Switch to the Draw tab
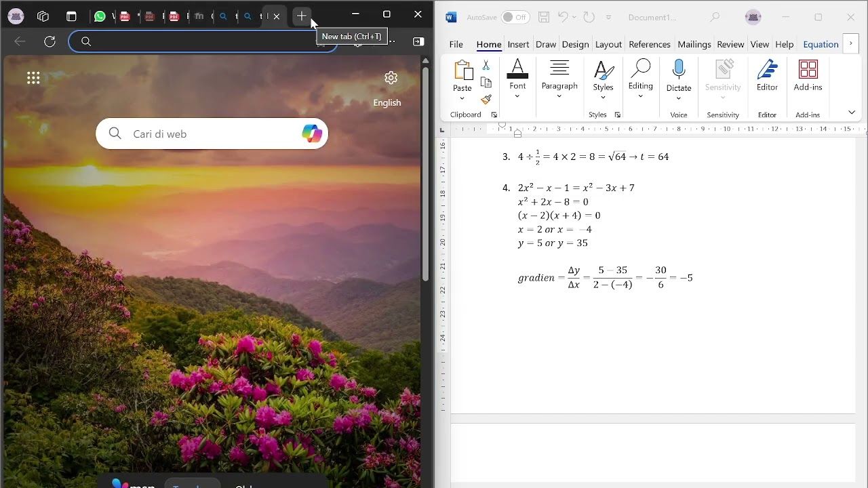Image resolution: width=868 pixels, height=488 pixels. 546,44
